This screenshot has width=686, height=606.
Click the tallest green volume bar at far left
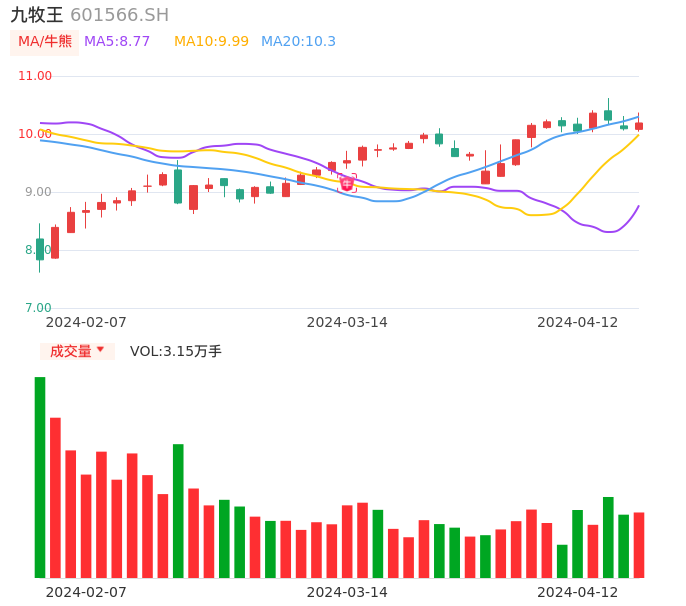tap(40, 477)
